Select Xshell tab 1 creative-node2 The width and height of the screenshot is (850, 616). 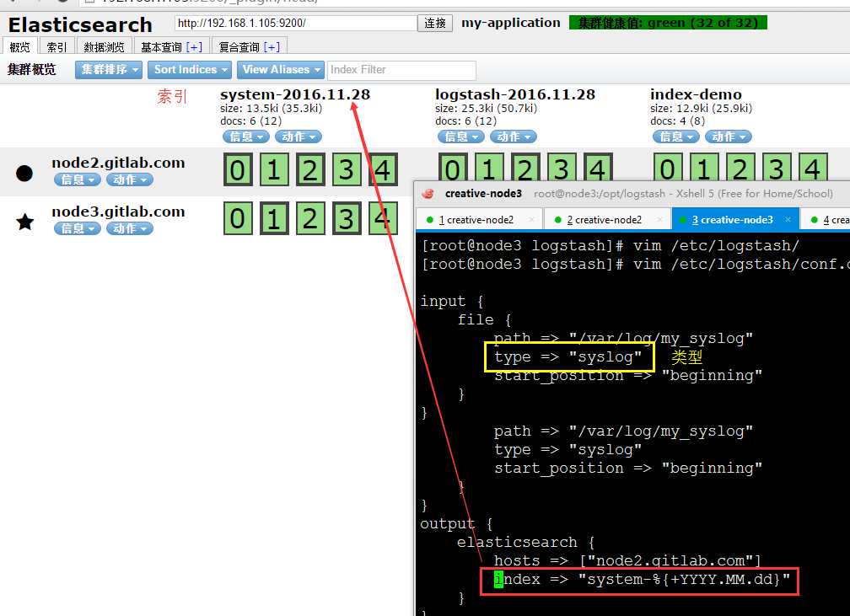[x=479, y=220]
